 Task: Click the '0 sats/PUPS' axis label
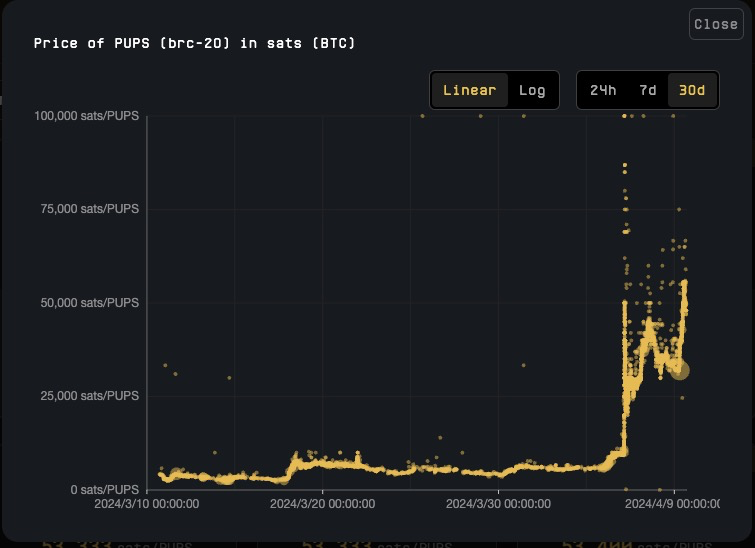coord(104,490)
